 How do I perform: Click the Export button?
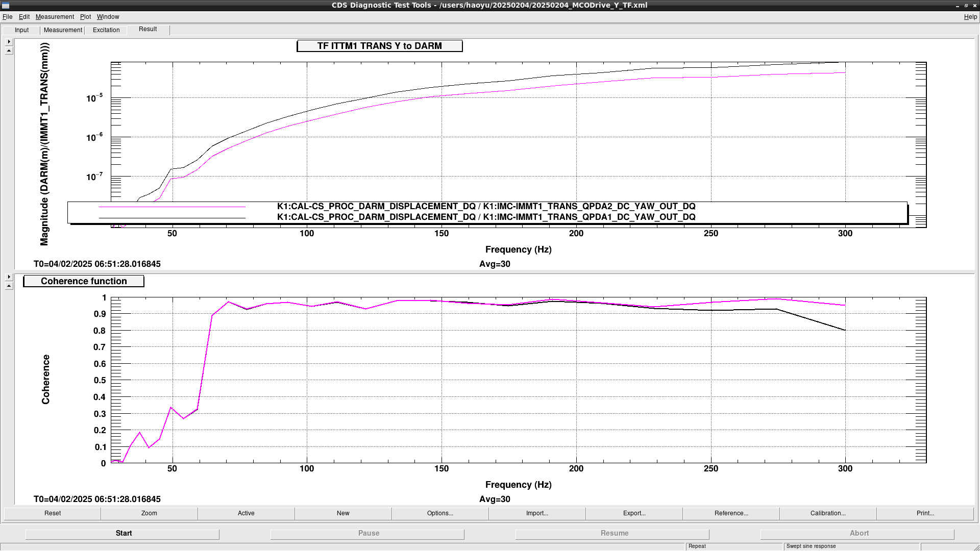(634, 513)
